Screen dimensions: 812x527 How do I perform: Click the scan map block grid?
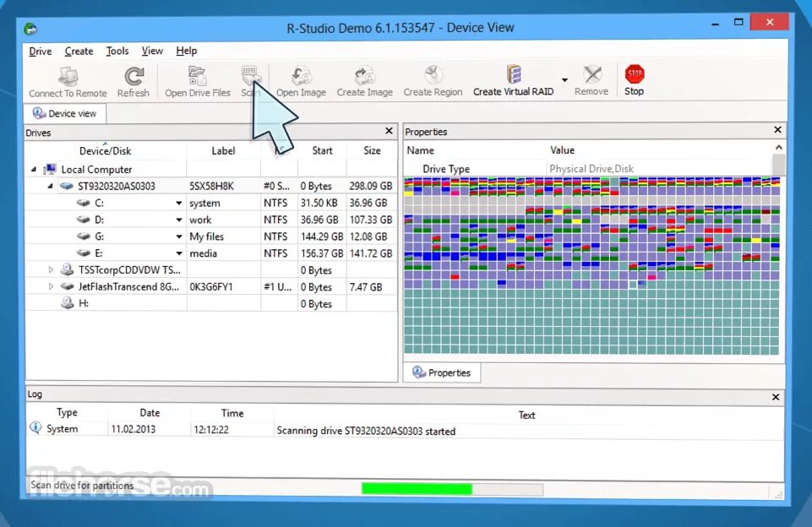click(591, 265)
